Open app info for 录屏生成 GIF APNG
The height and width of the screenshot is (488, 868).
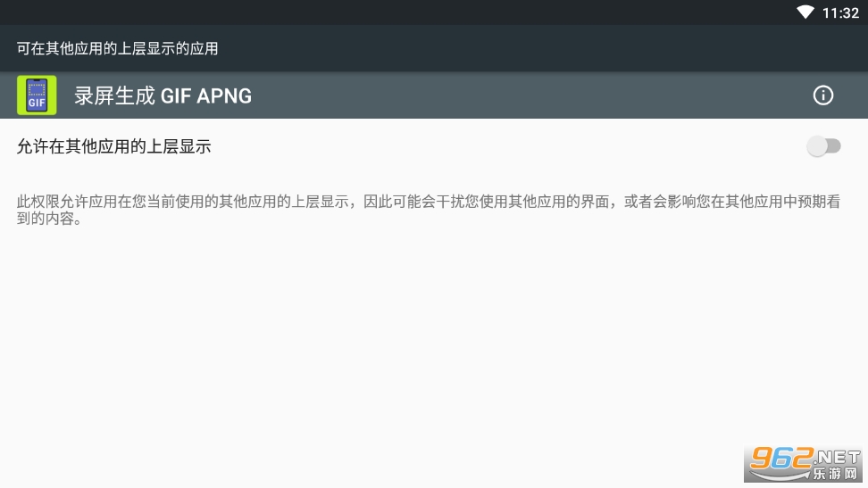click(822, 95)
